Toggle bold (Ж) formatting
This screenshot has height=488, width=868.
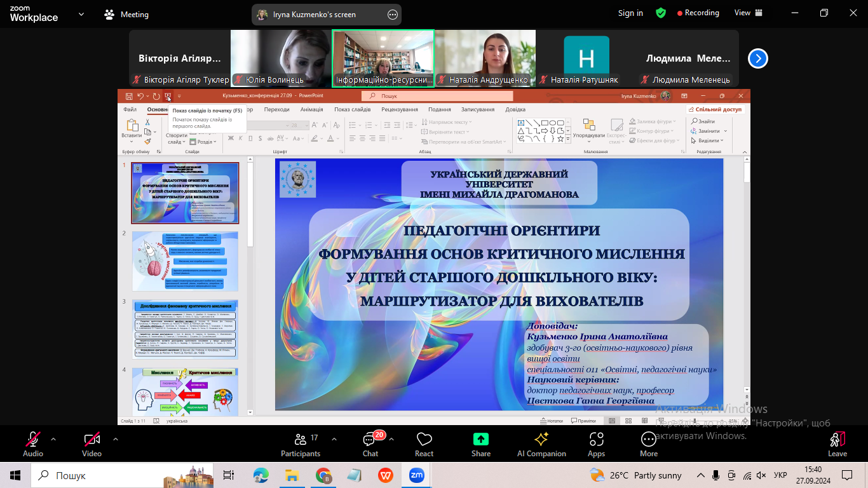coord(231,138)
